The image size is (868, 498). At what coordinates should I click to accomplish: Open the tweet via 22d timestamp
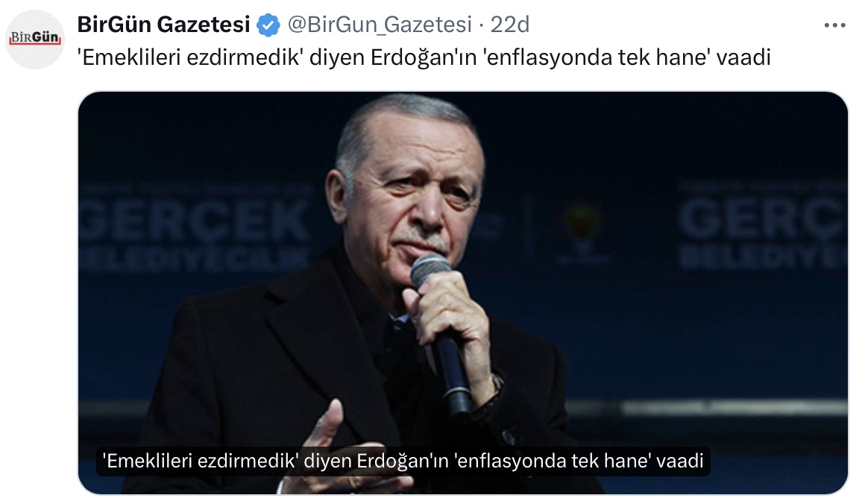(510, 25)
